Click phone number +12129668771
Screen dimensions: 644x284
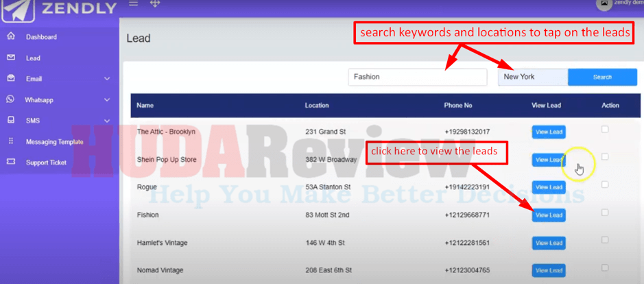[467, 215]
